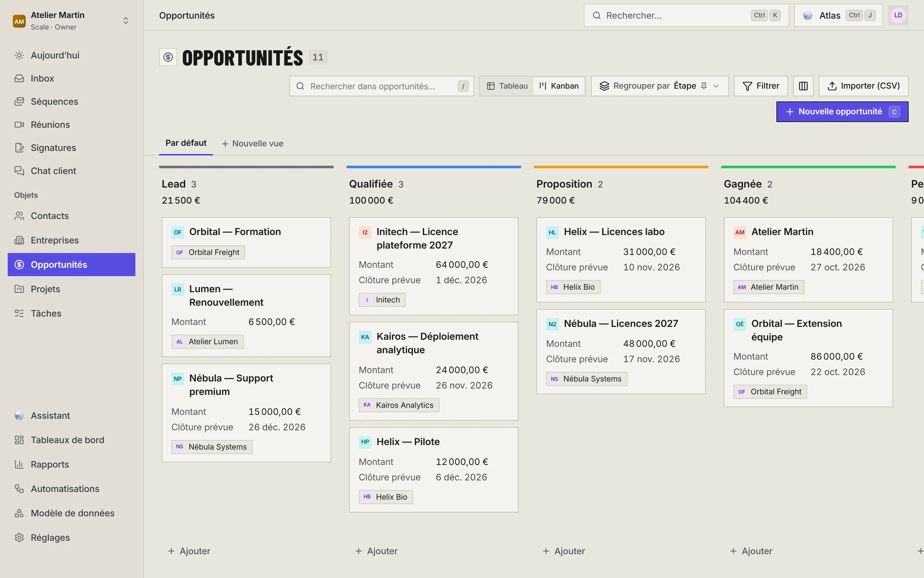Switch to Kanban view

click(x=559, y=86)
